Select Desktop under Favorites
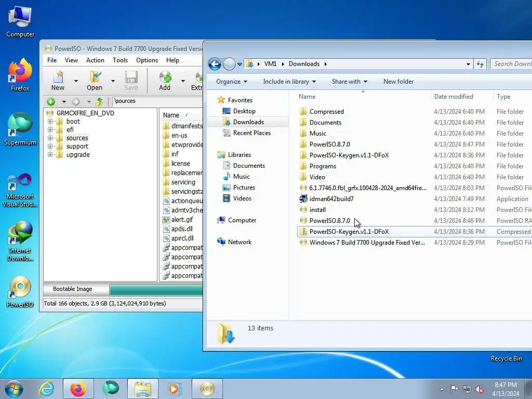Image resolution: width=532 pixels, height=399 pixels. pyautogui.click(x=244, y=111)
